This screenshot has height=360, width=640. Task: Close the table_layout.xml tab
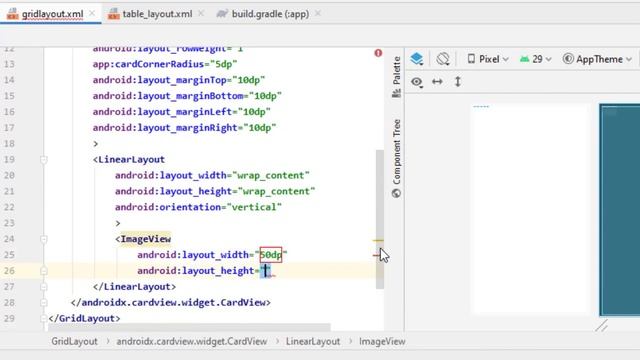(200, 13)
